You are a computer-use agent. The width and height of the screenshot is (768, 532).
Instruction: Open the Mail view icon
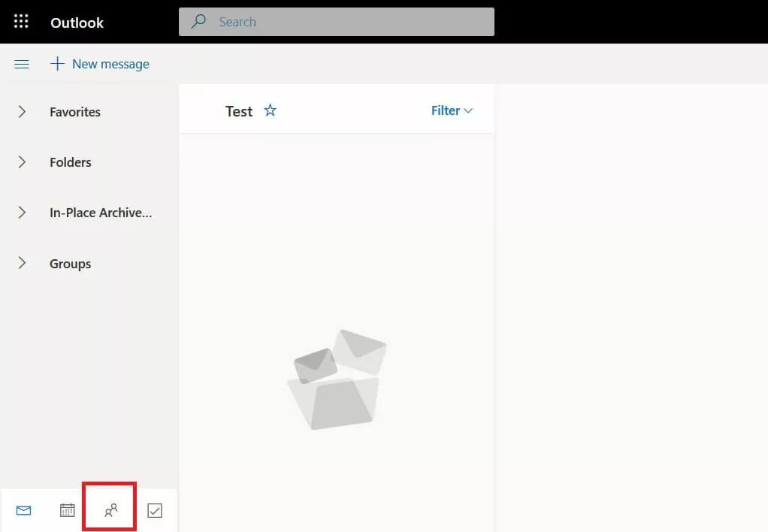pos(23,510)
